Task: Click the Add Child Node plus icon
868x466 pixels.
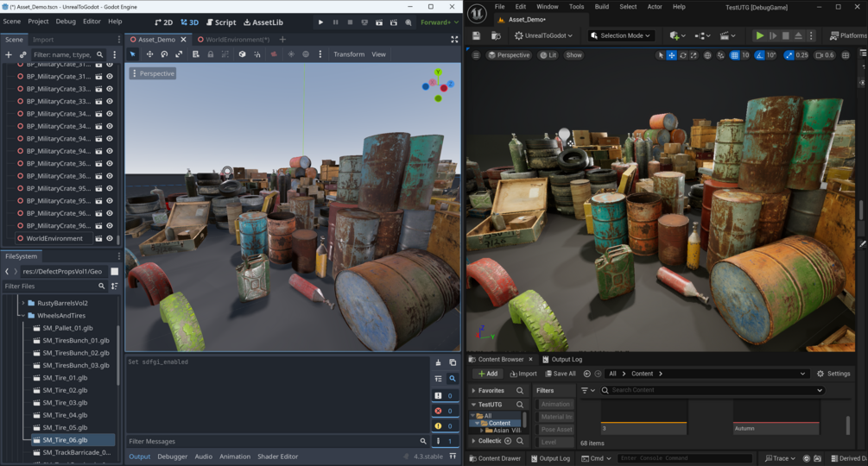Action: [x=9, y=54]
